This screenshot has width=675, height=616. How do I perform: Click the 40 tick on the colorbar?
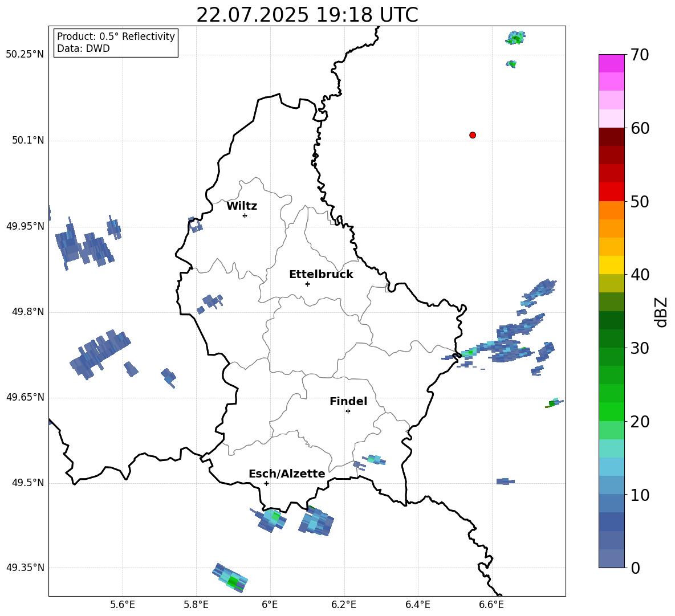click(640, 275)
